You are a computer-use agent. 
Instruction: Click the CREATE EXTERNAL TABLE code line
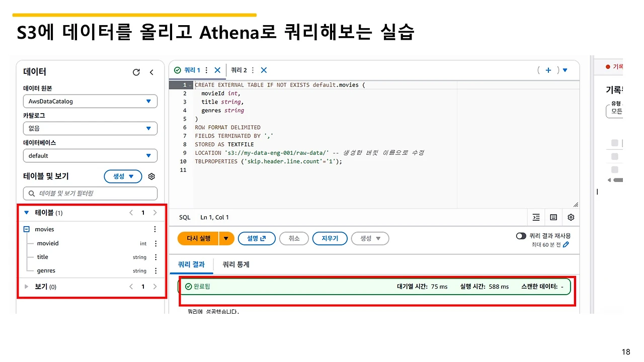click(280, 85)
